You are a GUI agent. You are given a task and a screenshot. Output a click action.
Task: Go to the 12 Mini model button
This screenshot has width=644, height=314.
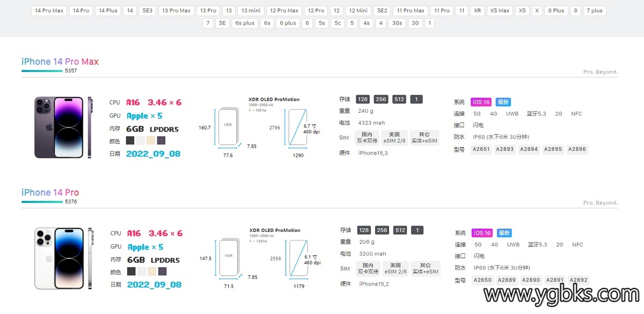coord(358,11)
